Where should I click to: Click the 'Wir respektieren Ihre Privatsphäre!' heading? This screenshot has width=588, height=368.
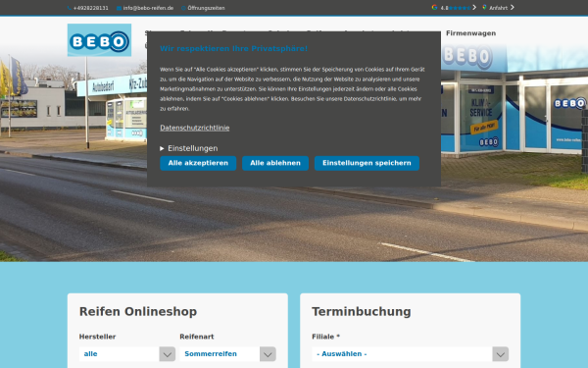pos(233,48)
